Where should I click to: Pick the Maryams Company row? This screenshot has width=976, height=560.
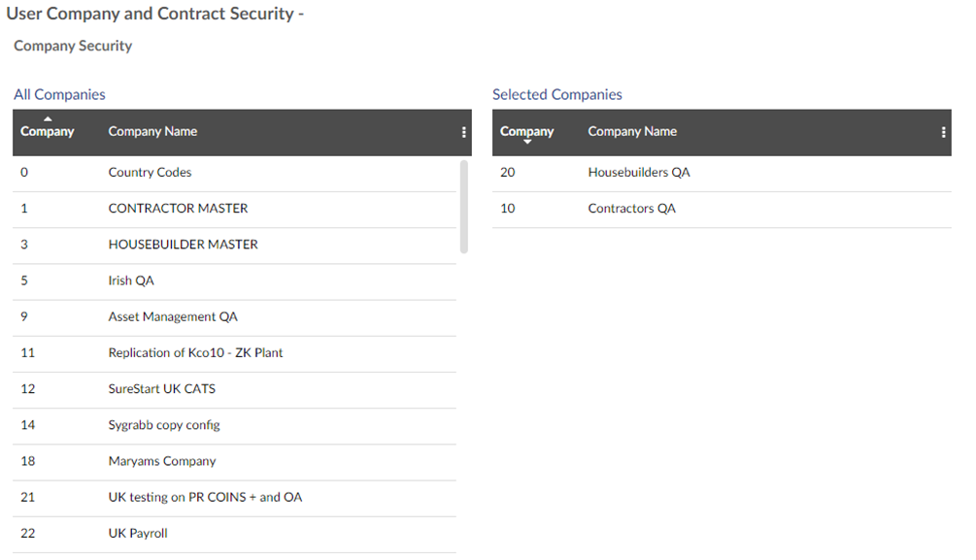pos(235,462)
